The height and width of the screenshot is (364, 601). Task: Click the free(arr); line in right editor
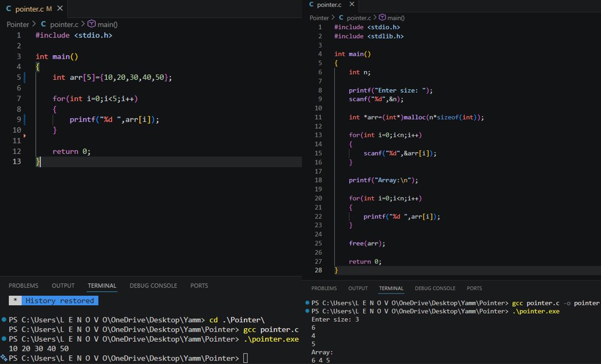[x=367, y=243]
